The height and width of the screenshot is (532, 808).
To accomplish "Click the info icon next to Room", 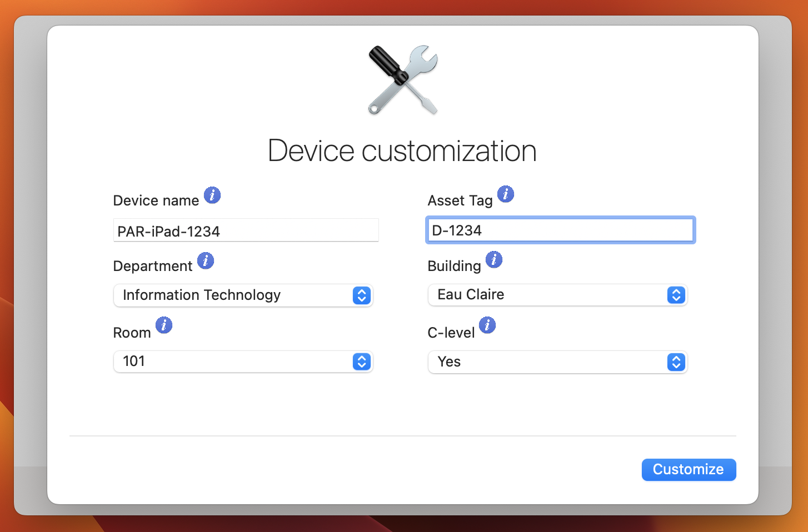I will click(x=164, y=325).
